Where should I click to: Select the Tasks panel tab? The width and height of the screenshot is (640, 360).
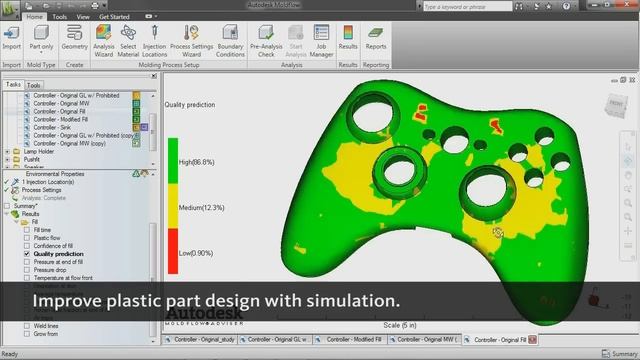13,84
